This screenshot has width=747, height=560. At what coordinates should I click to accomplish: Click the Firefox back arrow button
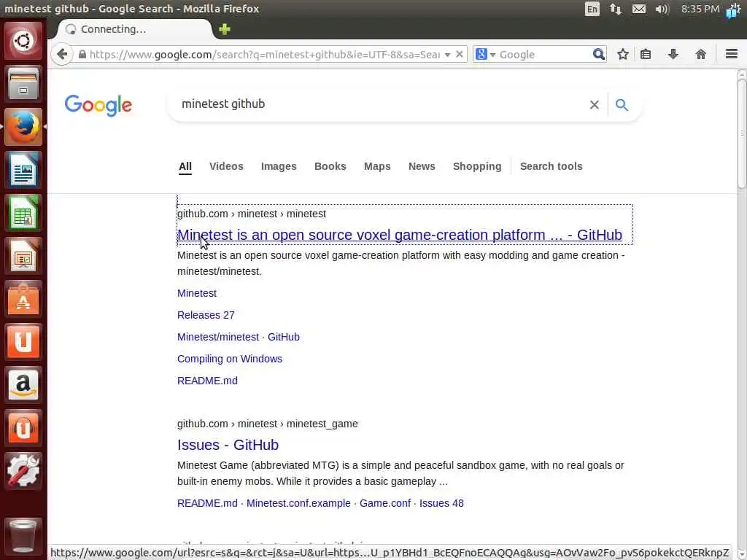[62, 54]
